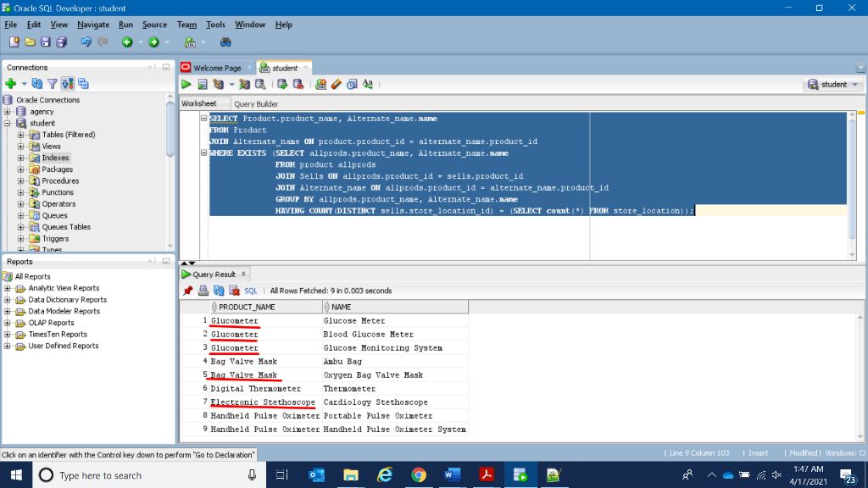
Task: Refresh the Connections tree
Action: tap(37, 84)
